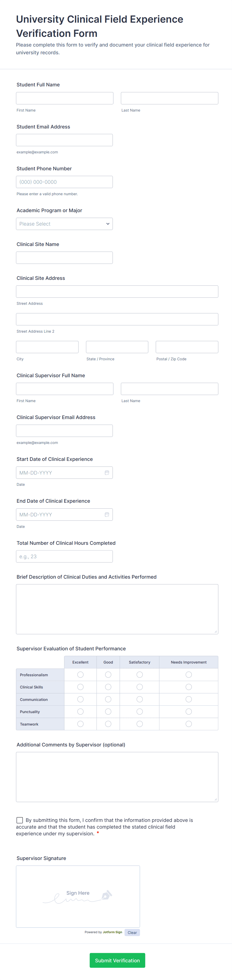The width and height of the screenshot is (232, 980).
Task: Click the pen icon in signature pad
Action: 107,895
